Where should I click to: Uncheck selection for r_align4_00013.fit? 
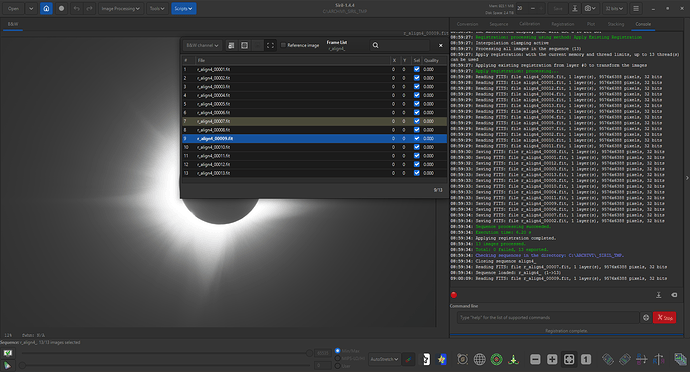click(x=417, y=173)
